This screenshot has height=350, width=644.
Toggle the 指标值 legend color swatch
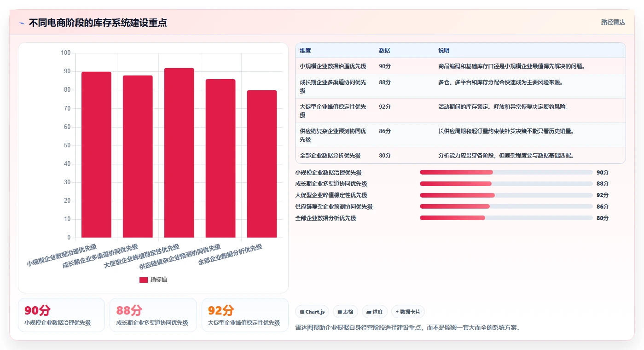coord(144,280)
